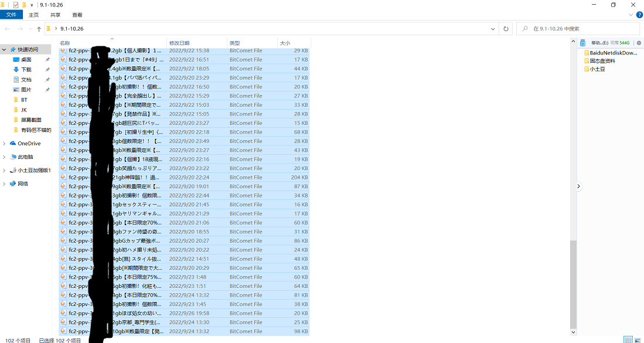644x343 pixels.
Task: Click the address bar path 9.1-10.26
Action: click(x=72, y=29)
